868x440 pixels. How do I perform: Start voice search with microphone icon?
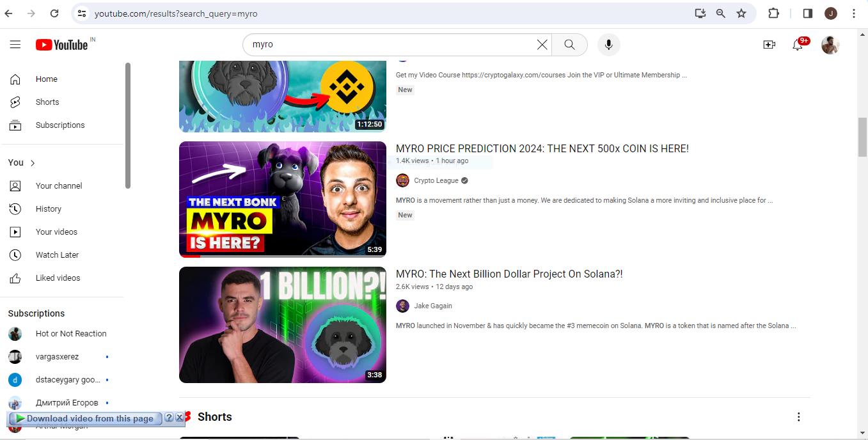(x=609, y=45)
